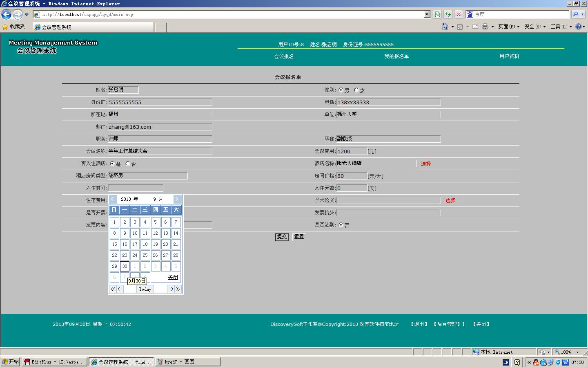Screen dimensions: 588x368
Task: Click the Home icon in command bar
Action: click(x=445, y=27)
